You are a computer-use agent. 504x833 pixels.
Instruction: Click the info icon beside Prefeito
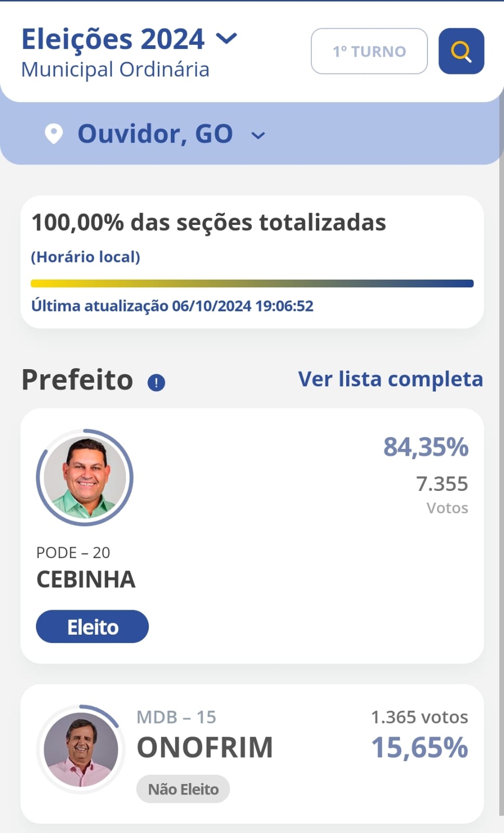[156, 383]
